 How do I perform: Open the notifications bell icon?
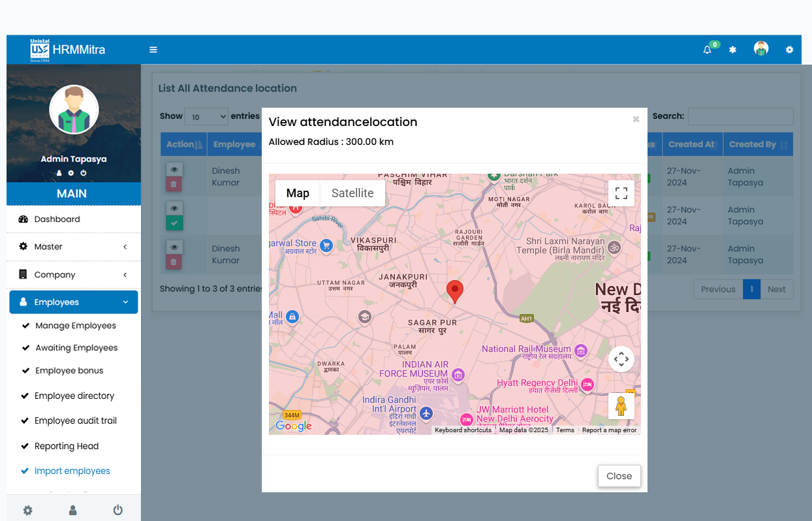tap(707, 50)
